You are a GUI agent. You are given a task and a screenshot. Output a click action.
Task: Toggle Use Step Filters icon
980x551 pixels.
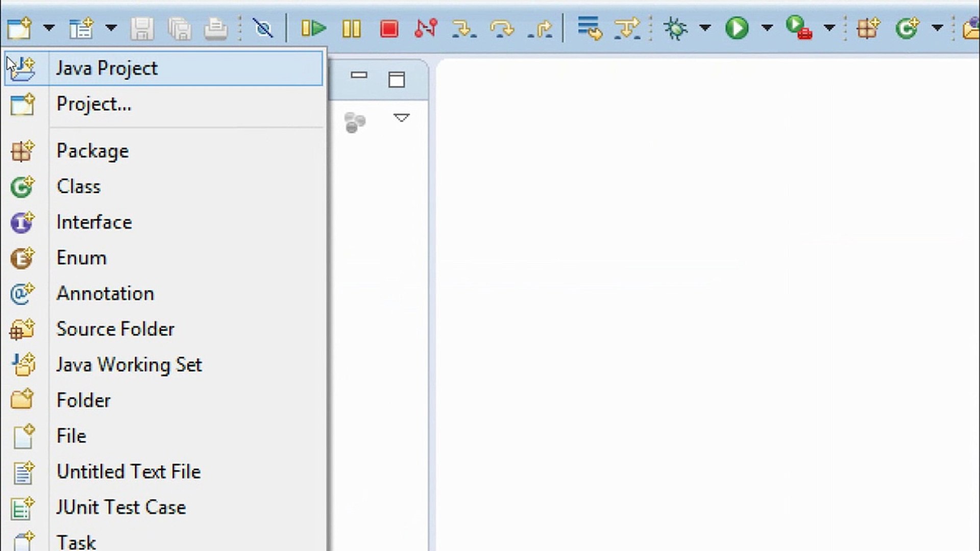[627, 28]
